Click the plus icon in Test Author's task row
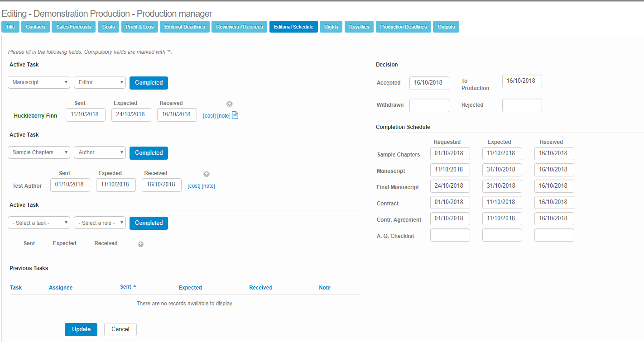This screenshot has height=342, width=644. click(x=206, y=174)
